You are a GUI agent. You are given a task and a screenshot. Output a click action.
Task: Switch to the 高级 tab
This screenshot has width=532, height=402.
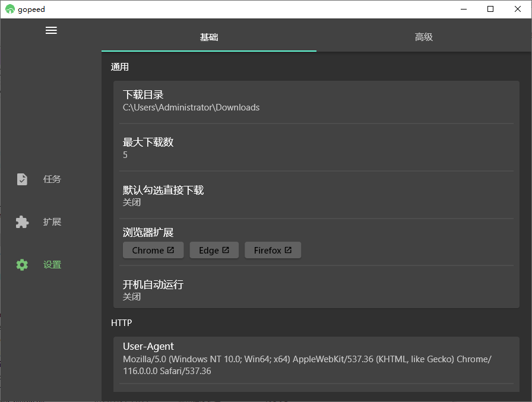[x=424, y=37]
